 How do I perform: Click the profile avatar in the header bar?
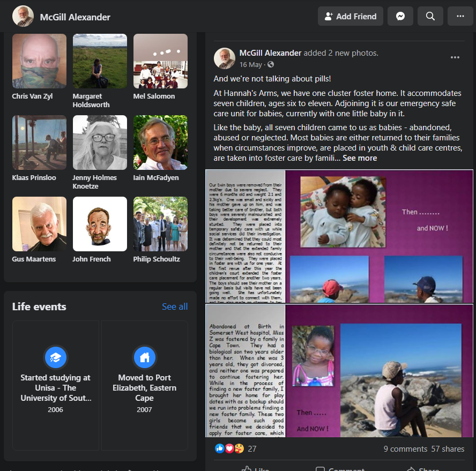click(23, 16)
